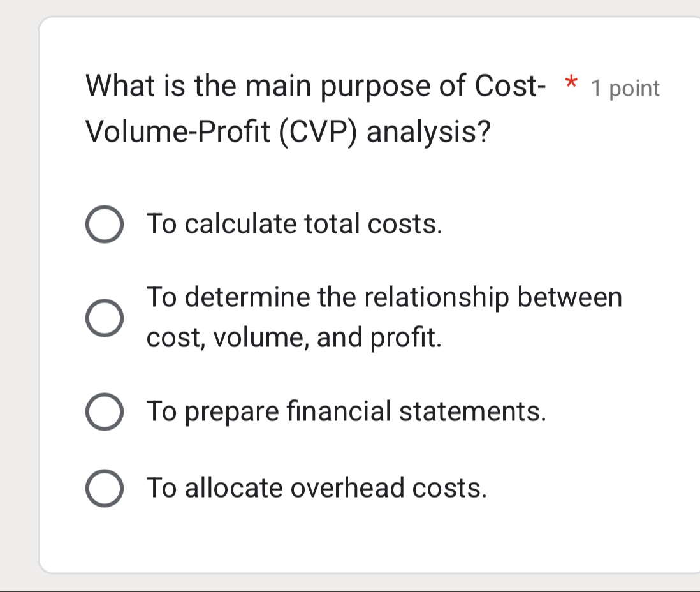
Task: Choose the radio button for the cost-volume-profit relationship option
Action: [x=105, y=318]
